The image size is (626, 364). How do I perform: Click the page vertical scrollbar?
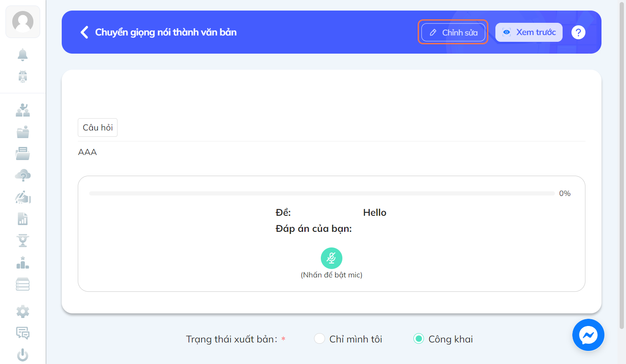[x=622, y=165]
